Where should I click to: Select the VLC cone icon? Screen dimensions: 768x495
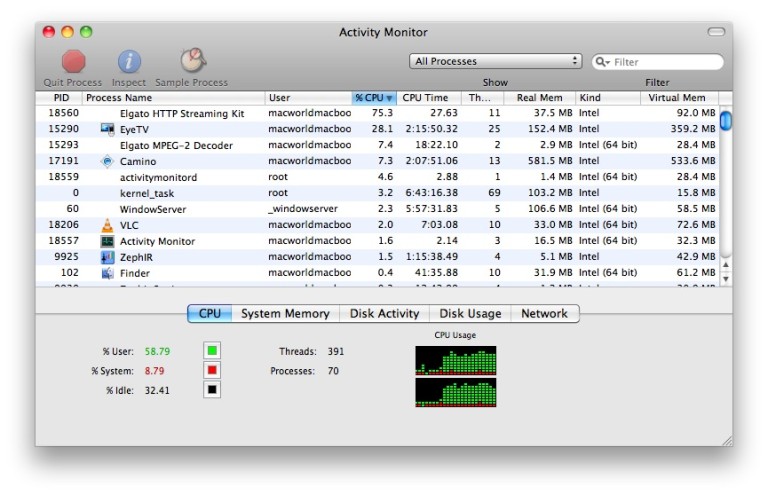click(107, 225)
